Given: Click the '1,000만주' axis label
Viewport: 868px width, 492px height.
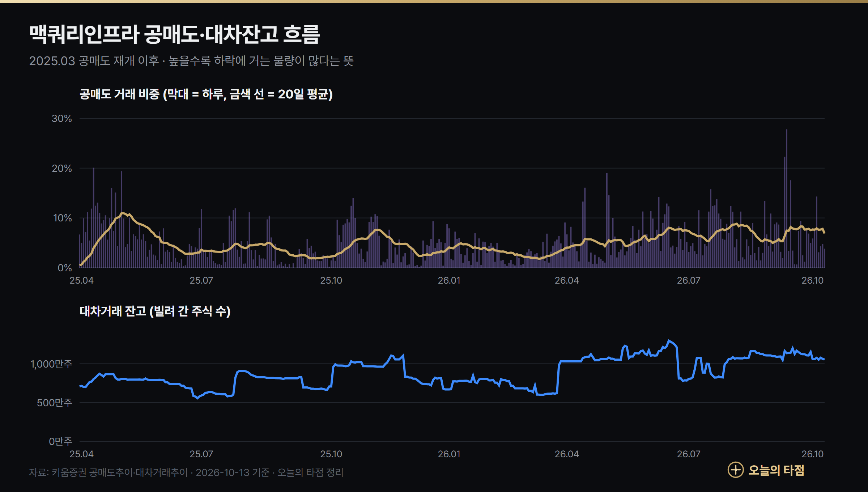Looking at the screenshot, I should [x=51, y=364].
